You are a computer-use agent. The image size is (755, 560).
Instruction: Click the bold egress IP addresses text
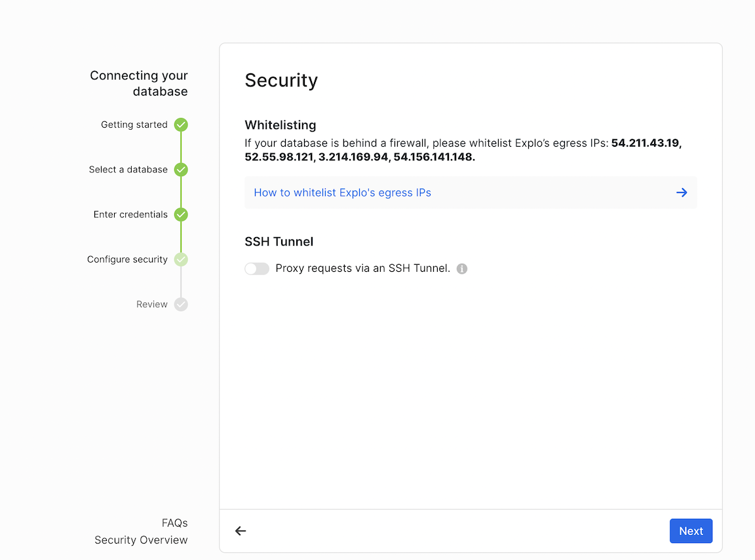point(359,157)
